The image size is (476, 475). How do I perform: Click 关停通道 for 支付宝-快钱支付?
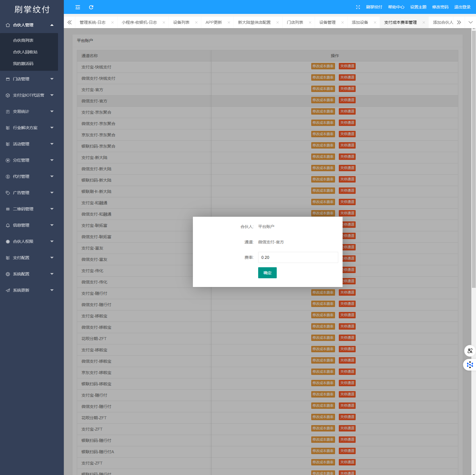347,66
